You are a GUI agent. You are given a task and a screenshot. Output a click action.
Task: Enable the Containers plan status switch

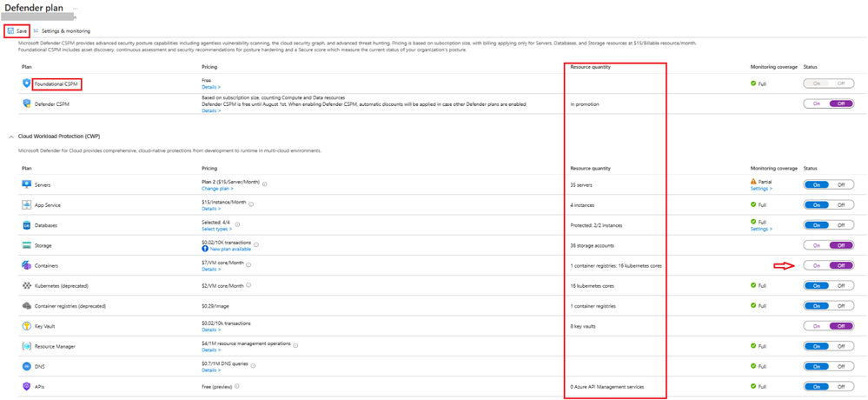click(828, 265)
